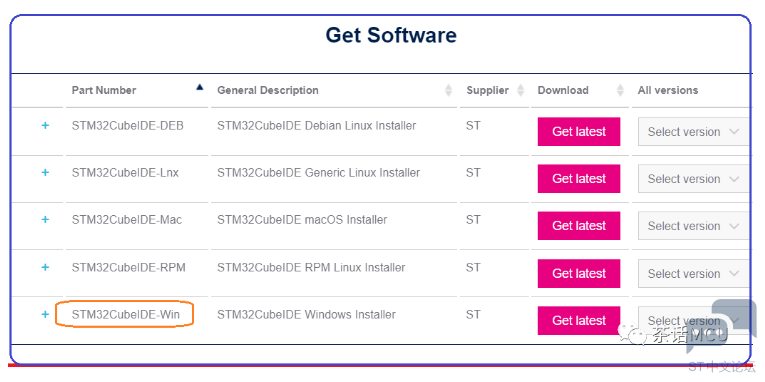Click STM32CubeIDE macOS Installer description
The image size is (765, 382).
[x=302, y=220]
